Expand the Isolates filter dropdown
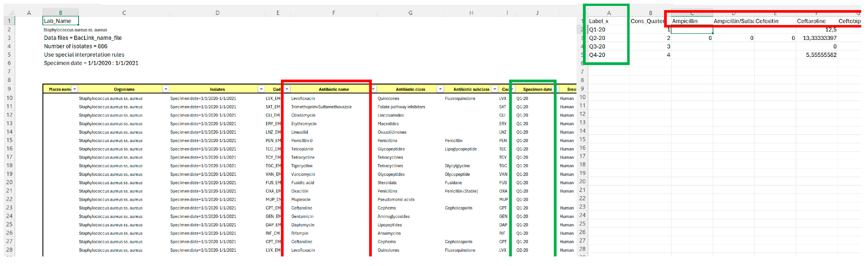The image size is (868, 266). (261, 89)
